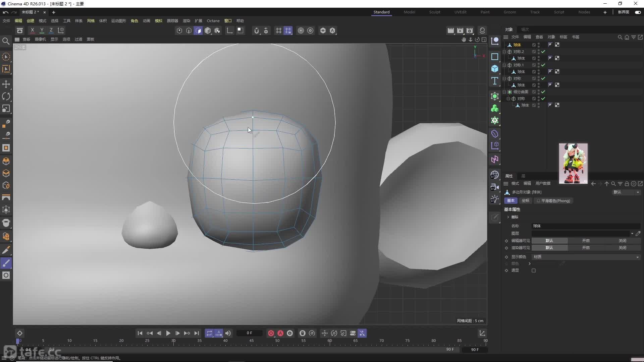
Task: Open Edit Render Settings icon
Action: click(470, 31)
